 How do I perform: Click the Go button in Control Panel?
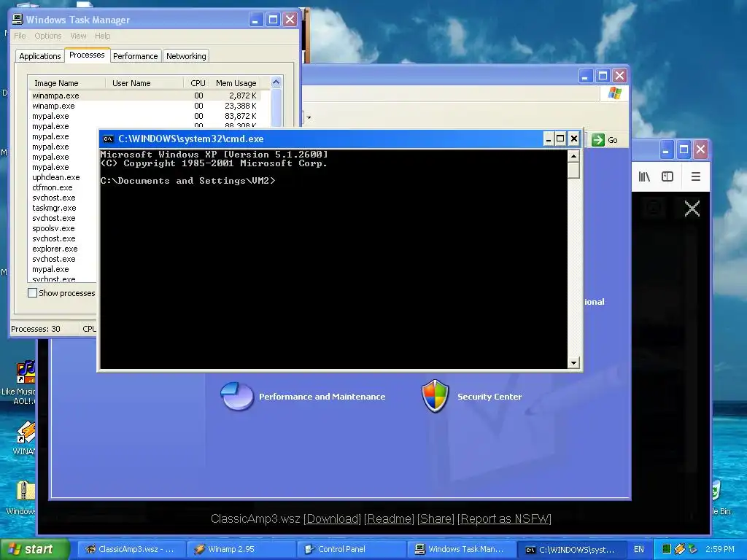click(x=605, y=140)
